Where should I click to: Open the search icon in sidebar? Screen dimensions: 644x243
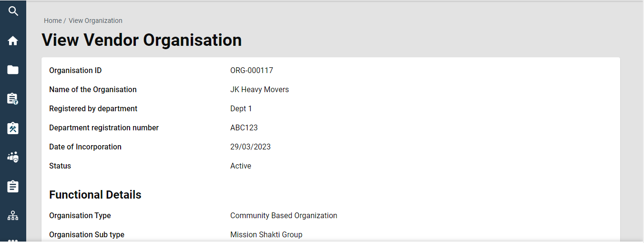pyautogui.click(x=13, y=11)
